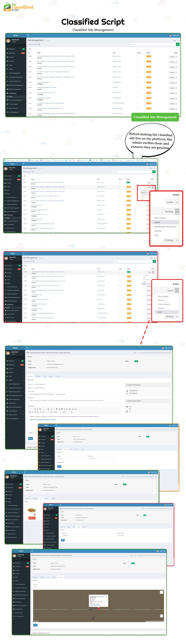Apply bold in the Description editor
This screenshot has height=644, width=186.
point(30,412)
